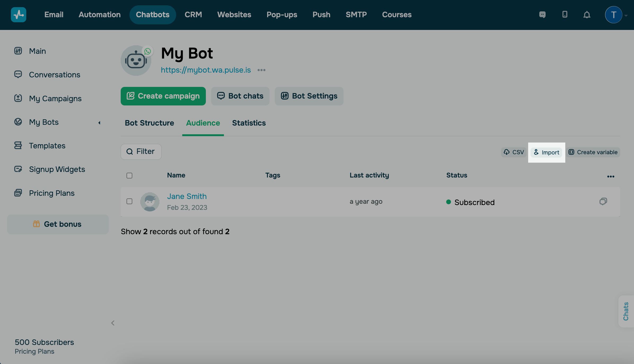
Task: Click the Create campaign button
Action: point(163,96)
